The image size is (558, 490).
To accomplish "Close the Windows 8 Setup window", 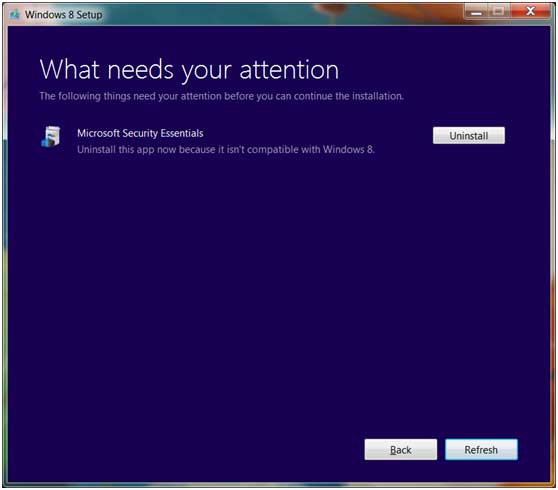I will [x=531, y=11].
